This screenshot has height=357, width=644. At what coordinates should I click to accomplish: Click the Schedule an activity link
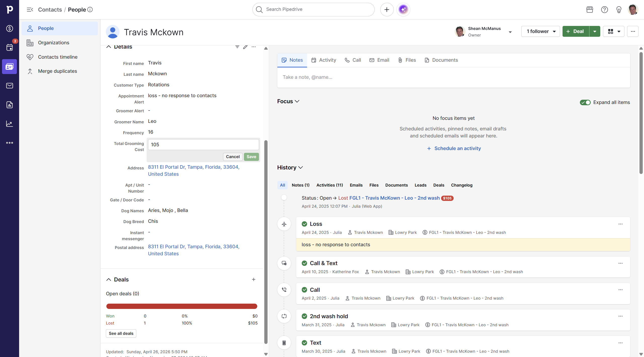tap(457, 148)
